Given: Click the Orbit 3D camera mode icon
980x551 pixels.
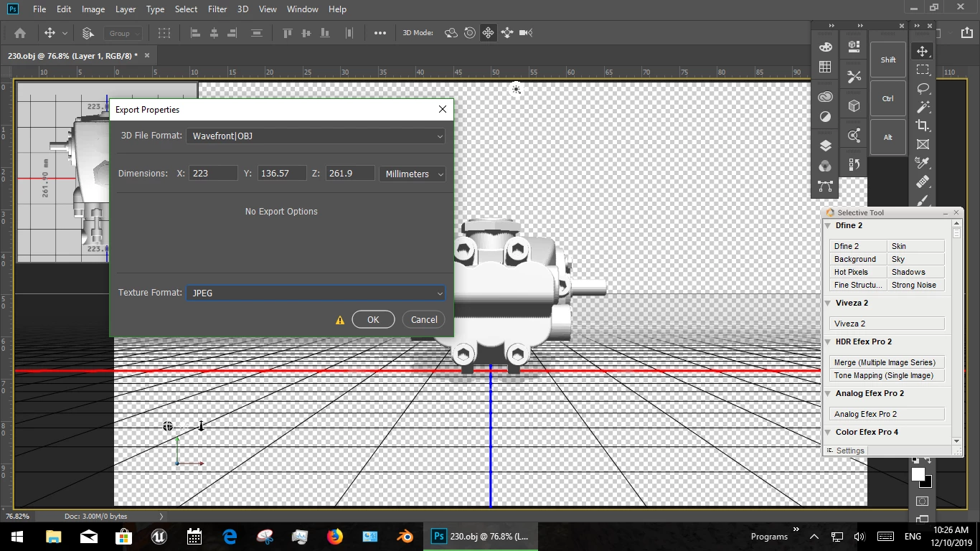Looking at the screenshot, I should tap(451, 33).
